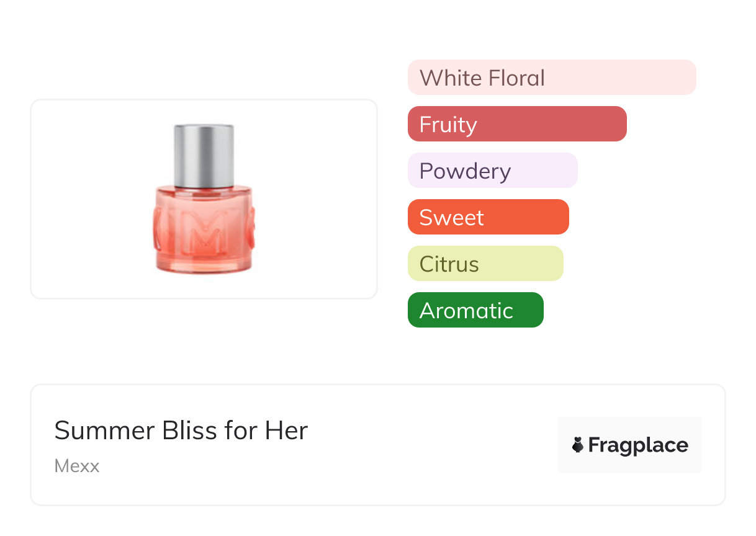
Task: Follow the Mexx brand link
Action: tap(77, 466)
